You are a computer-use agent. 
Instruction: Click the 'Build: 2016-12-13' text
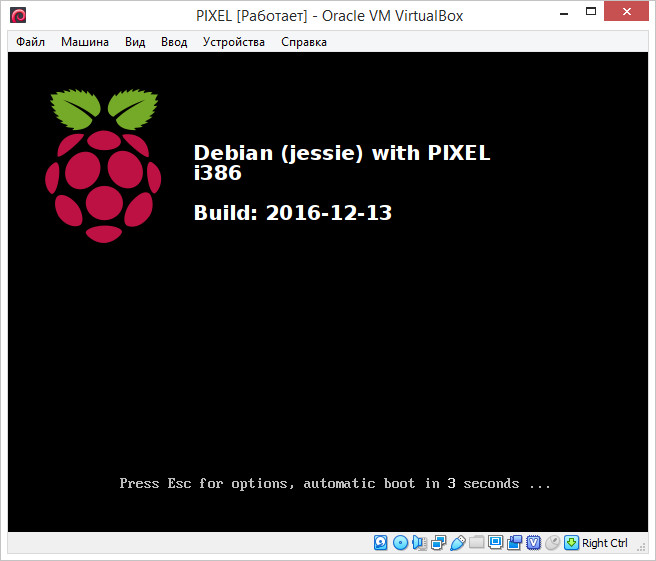point(292,213)
